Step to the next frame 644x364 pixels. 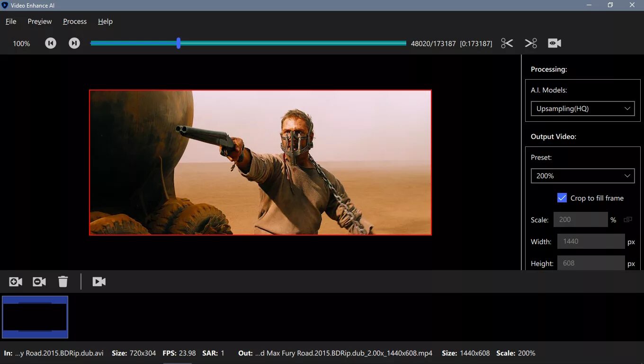(x=74, y=43)
